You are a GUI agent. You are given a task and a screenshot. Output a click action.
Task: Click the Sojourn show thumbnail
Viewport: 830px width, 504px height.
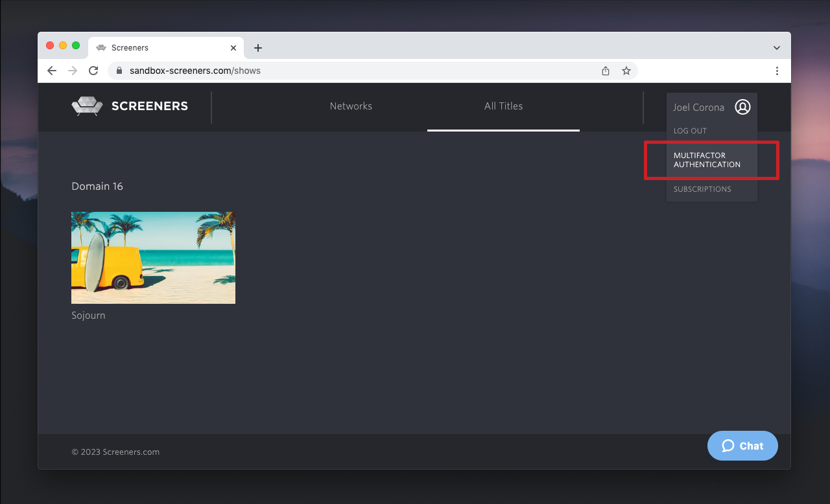point(153,257)
